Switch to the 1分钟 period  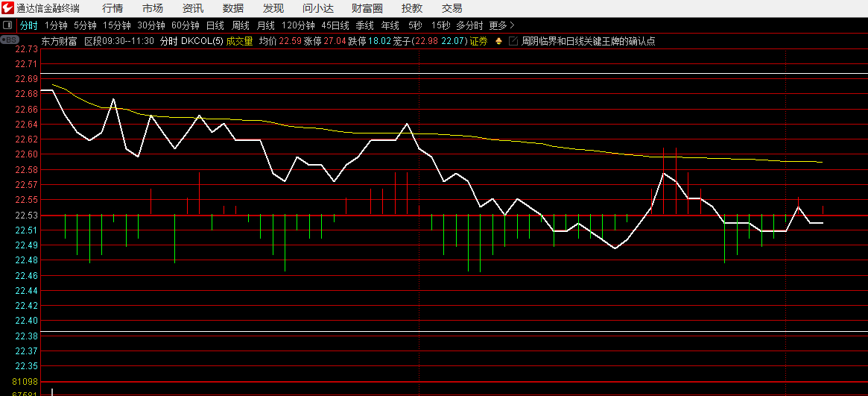click(x=56, y=25)
